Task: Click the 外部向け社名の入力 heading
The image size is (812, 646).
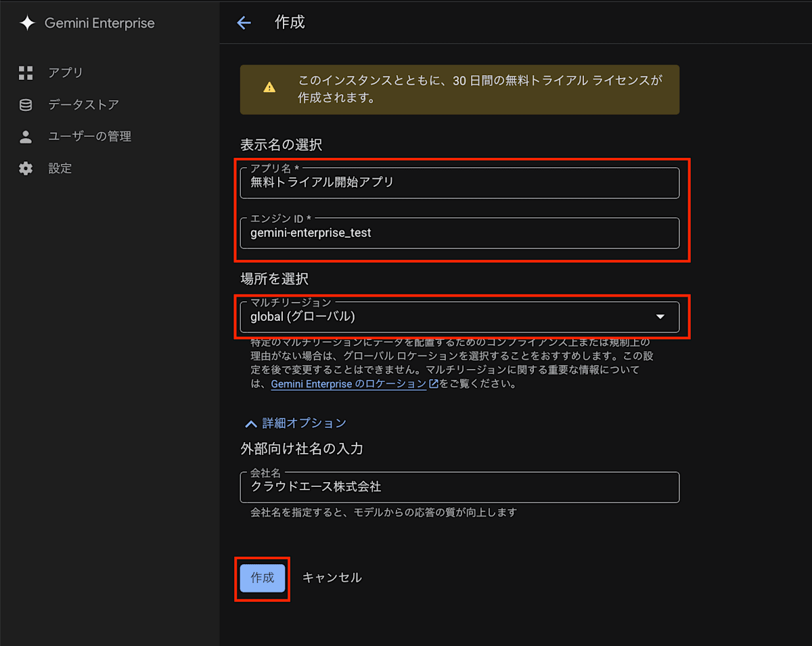Action: [x=302, y=448]
